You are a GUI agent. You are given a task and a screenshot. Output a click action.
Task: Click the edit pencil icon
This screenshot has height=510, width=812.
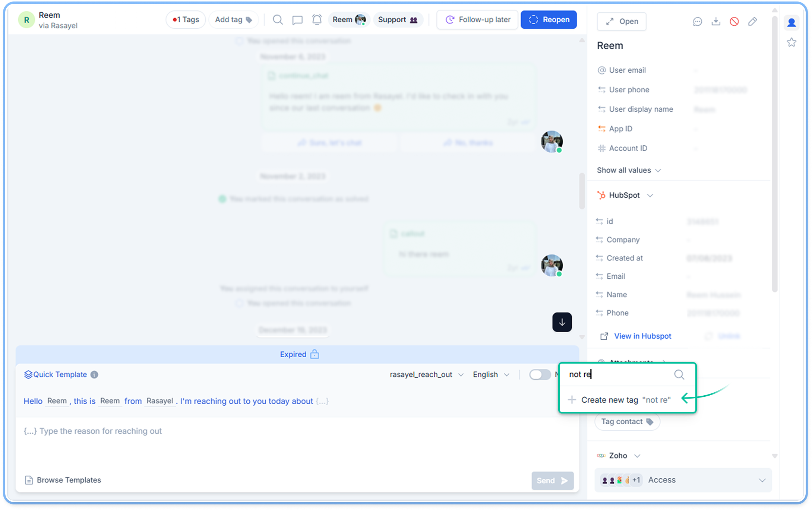(752, 22)
